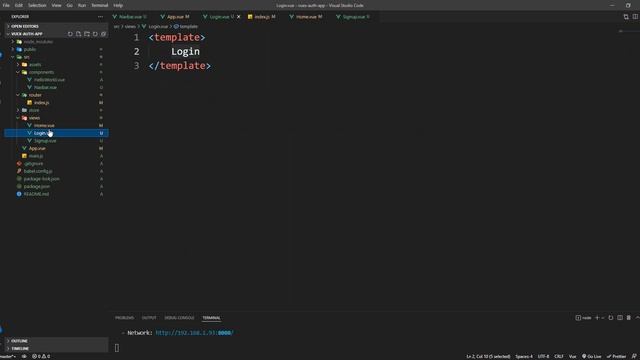Screen dimensions: 640x360
Task: Click the new terminal plus icon
Action: 597,318
